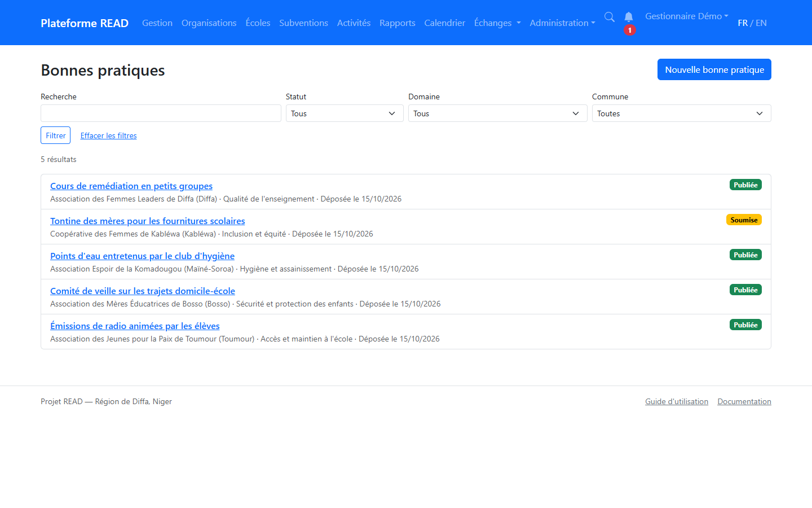Open the Écoles section
Screen dimensions: 812x508
258,23
